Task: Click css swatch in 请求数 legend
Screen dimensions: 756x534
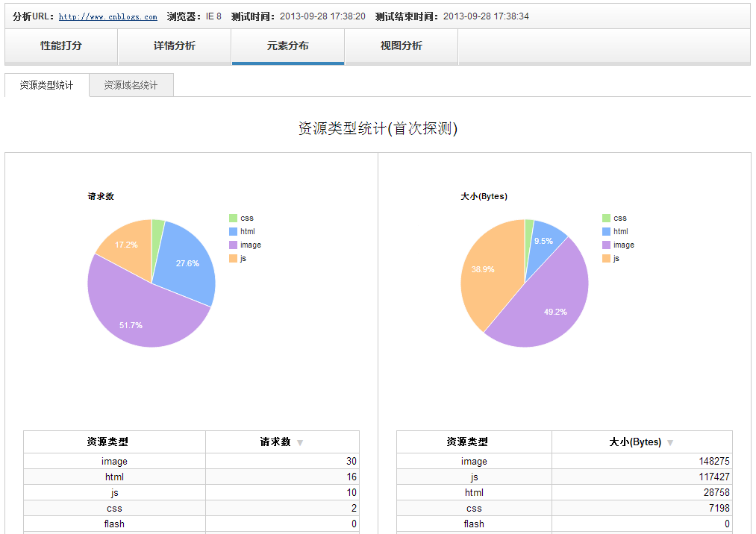Action: pyautogui.click(x=234, y=219)
